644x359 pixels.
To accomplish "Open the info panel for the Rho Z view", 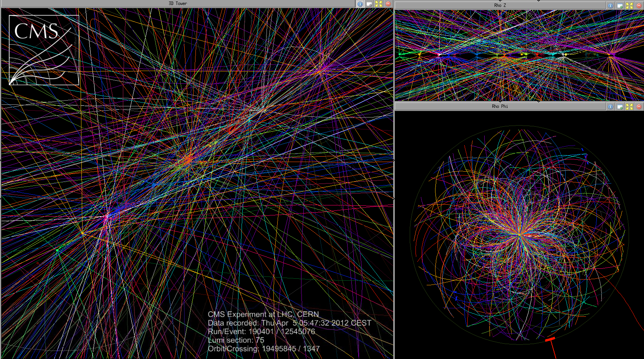I will pyautogui.click(x=611, y=5).
